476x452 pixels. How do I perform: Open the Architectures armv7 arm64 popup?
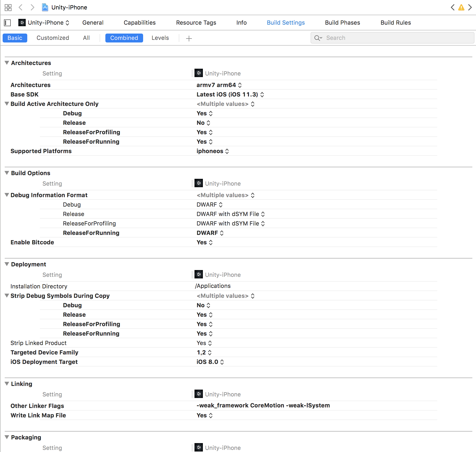point(219,85)
